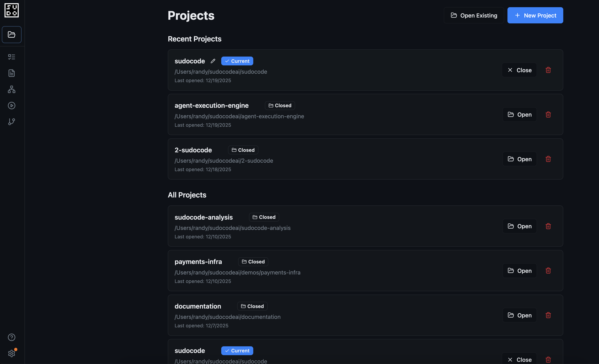Open the documentation project
This screenshot has width=599, height=364.
[519, 315]
